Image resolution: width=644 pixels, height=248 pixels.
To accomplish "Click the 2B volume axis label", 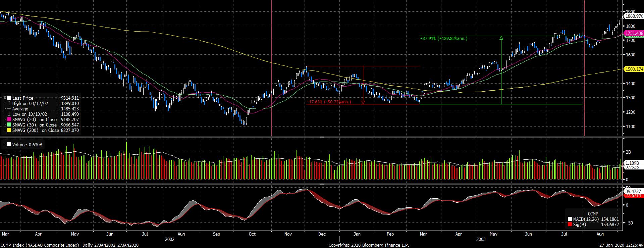I will coord(628,152).
